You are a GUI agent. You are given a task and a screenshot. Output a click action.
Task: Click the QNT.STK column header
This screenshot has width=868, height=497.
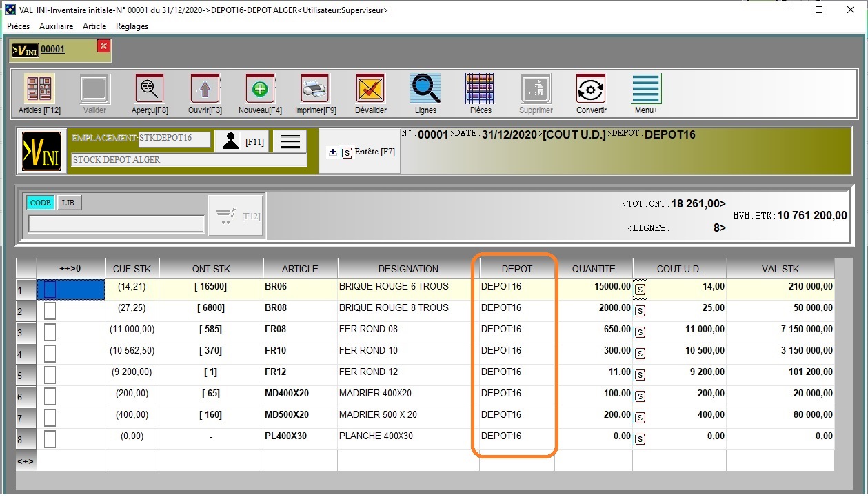click(211, 269)
